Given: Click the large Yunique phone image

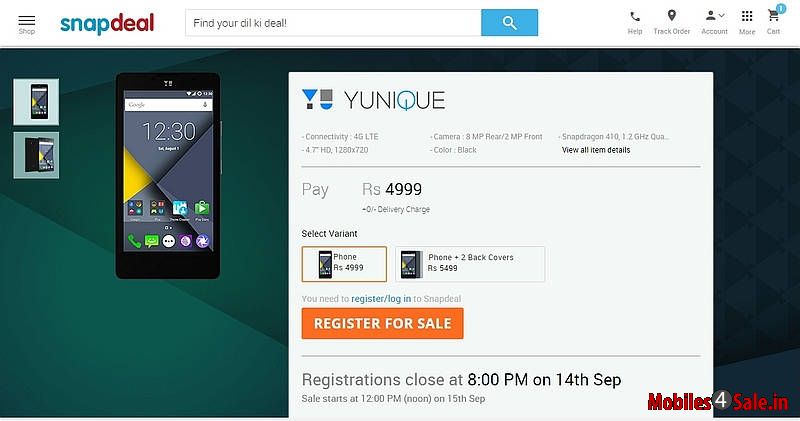Looking at the screenshot, I should click(168, 176).
